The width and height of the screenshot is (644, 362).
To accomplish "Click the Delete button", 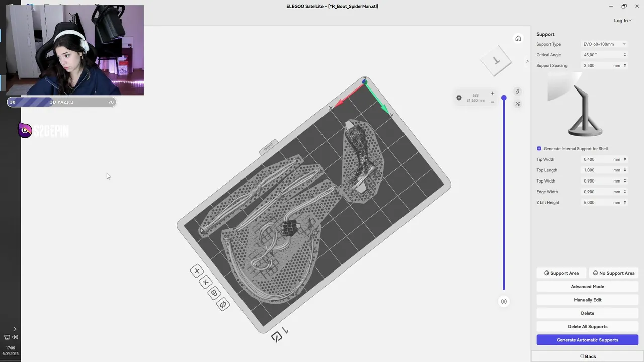I will coord(587,313).
